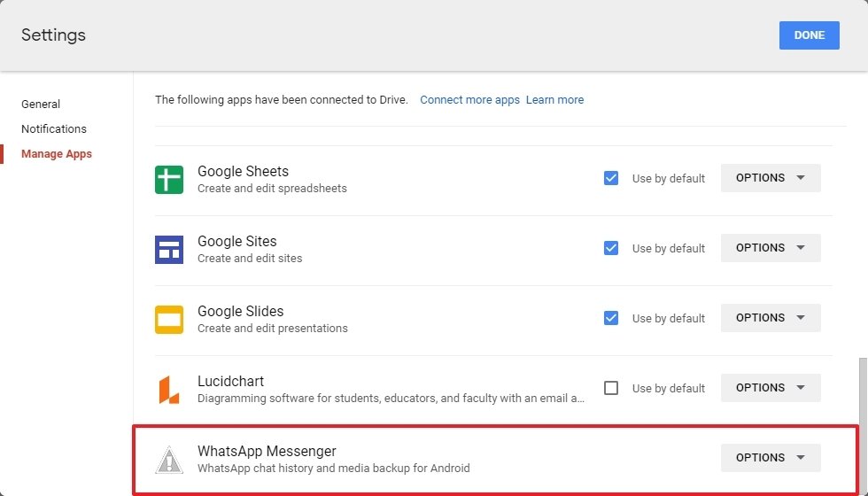Open the OPTIONS dropdown for Lucidchart
868x496 pixels.
[x=771, y=388]
